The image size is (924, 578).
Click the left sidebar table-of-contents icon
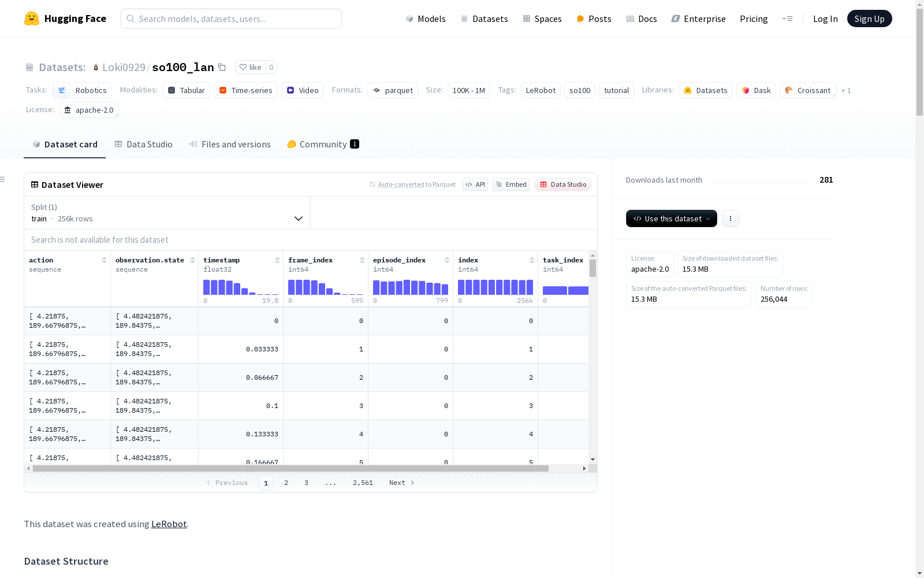click(x=3, y=179)
